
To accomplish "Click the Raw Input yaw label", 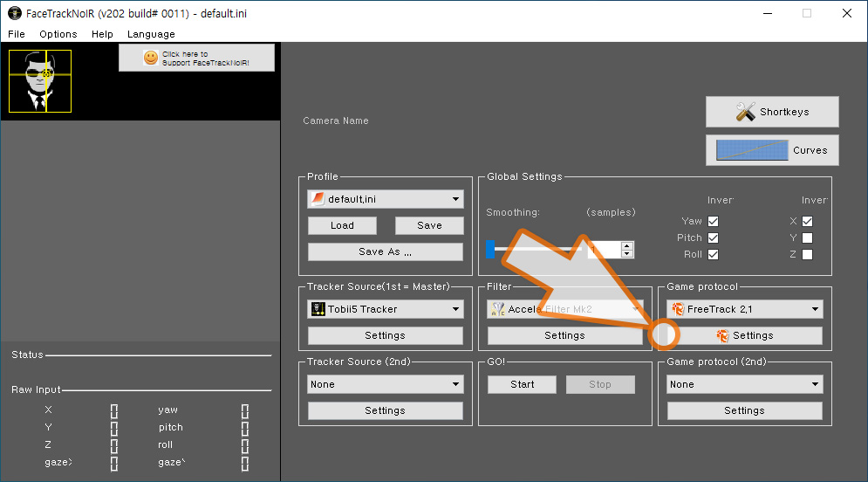I will [167, 410].
